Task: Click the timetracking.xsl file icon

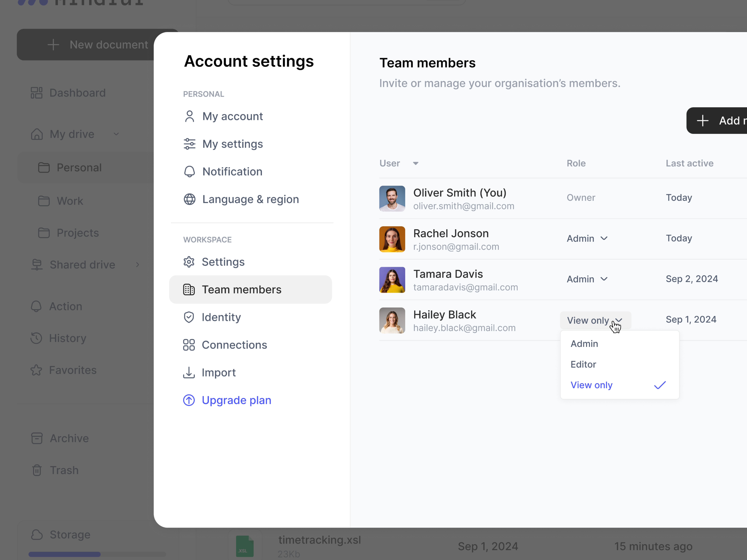Action: [x=245, y=546]
